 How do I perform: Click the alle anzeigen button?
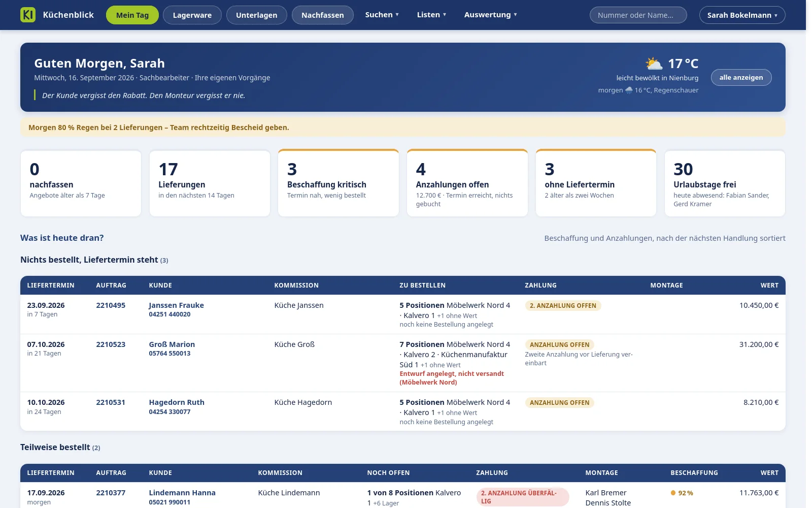(741, 77)
